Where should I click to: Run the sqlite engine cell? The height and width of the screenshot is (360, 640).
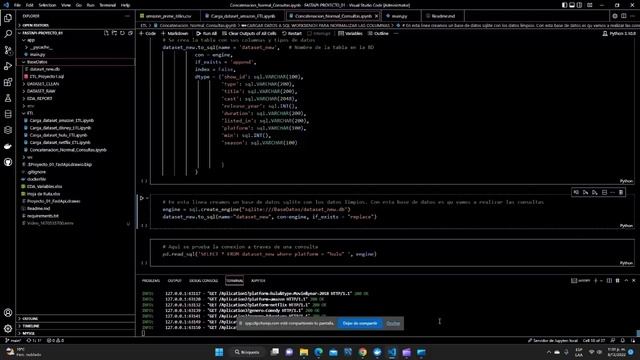(142, 198)
